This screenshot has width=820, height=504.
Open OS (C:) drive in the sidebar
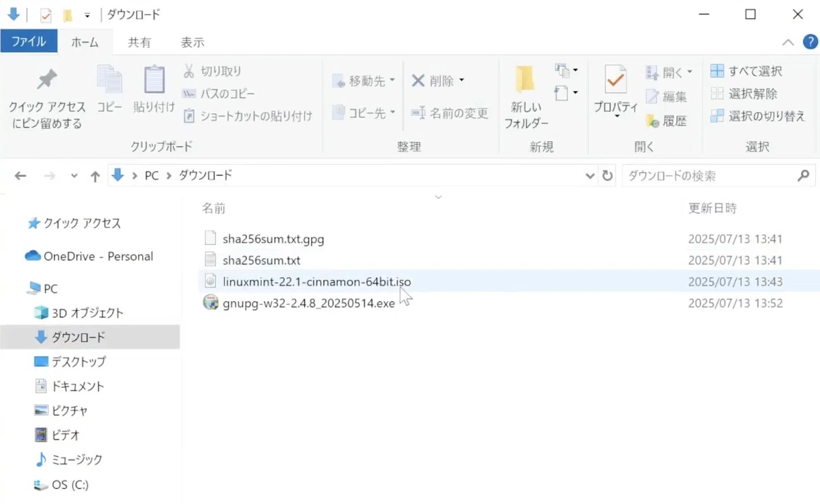62,485
